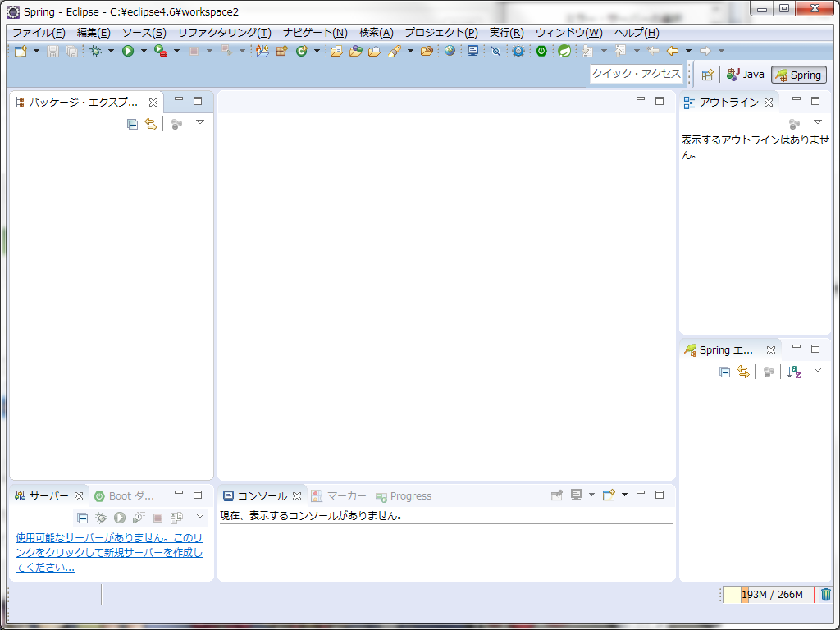Click the Spring leaf toolbar icon

(x=564, y=50)
